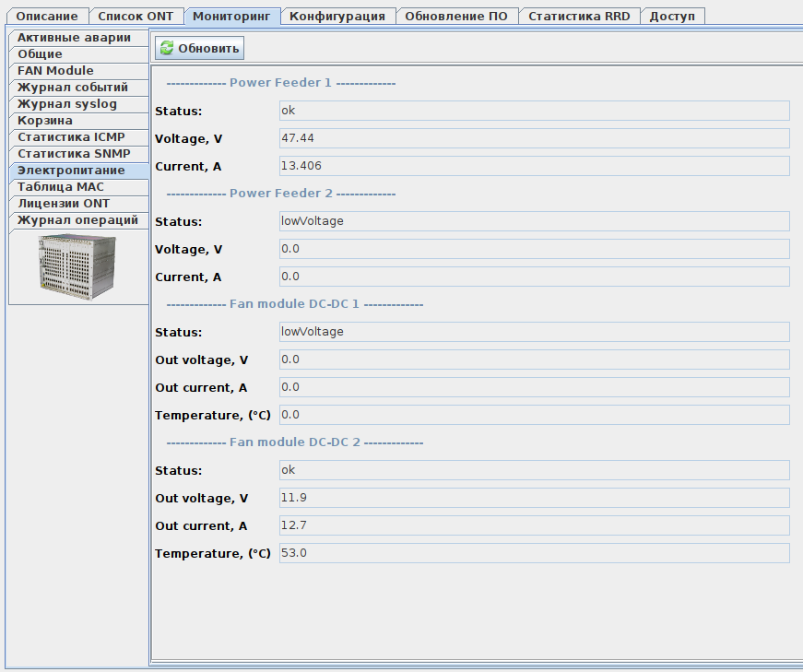Select FAN Module in the sidebar
Viewport: 803px width, 672px height.
click(56, 71)
